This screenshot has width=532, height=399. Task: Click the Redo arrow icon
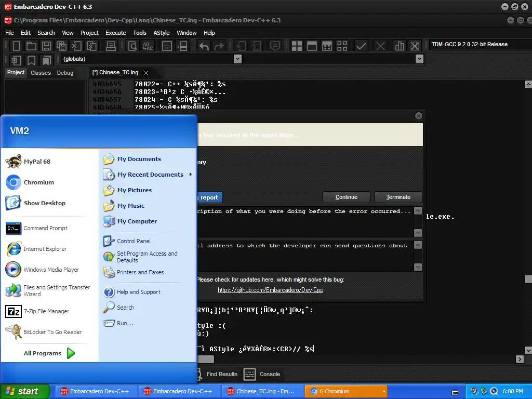pos(219,46)
